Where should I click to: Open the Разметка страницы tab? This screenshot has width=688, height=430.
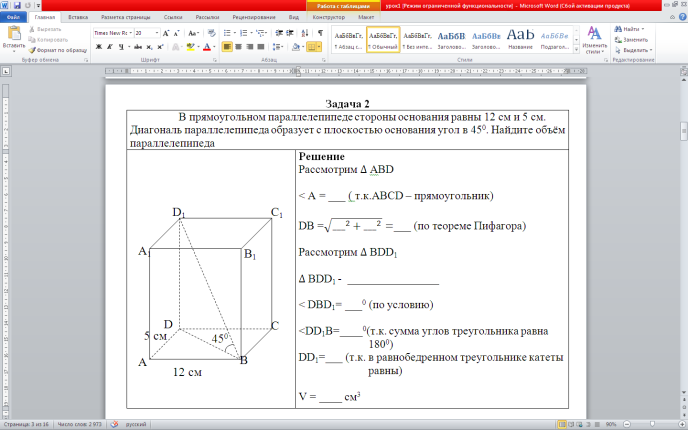pos(125,18)
